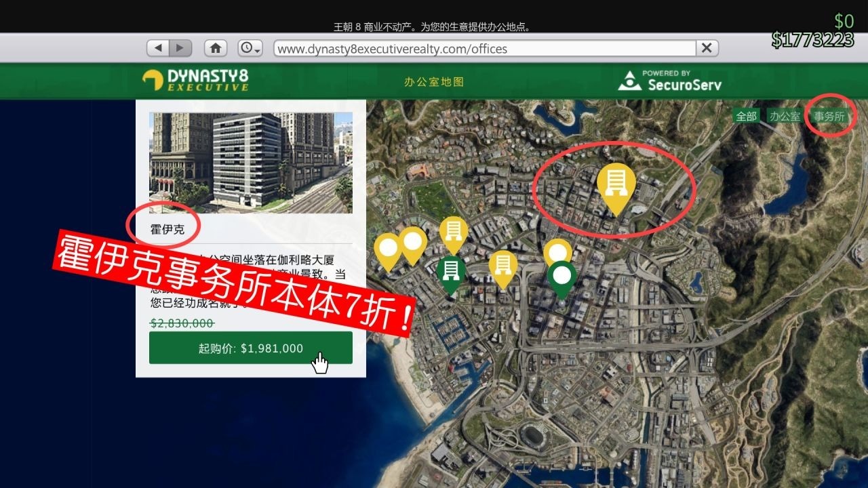Select the 事务所 map filter

[829, 116]
